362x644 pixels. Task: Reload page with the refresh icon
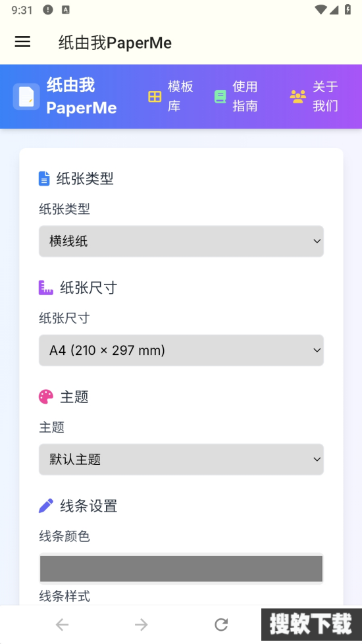point(221,625)
